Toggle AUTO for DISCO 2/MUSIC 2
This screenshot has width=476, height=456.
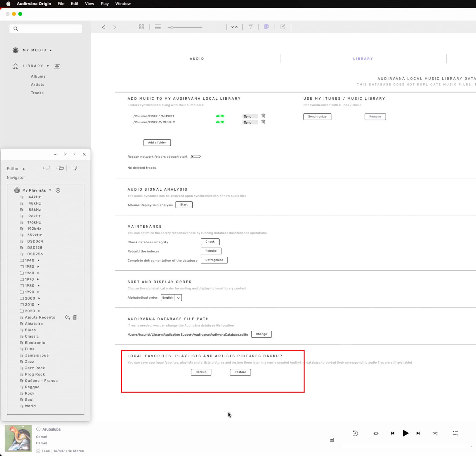tap(220, 122)
